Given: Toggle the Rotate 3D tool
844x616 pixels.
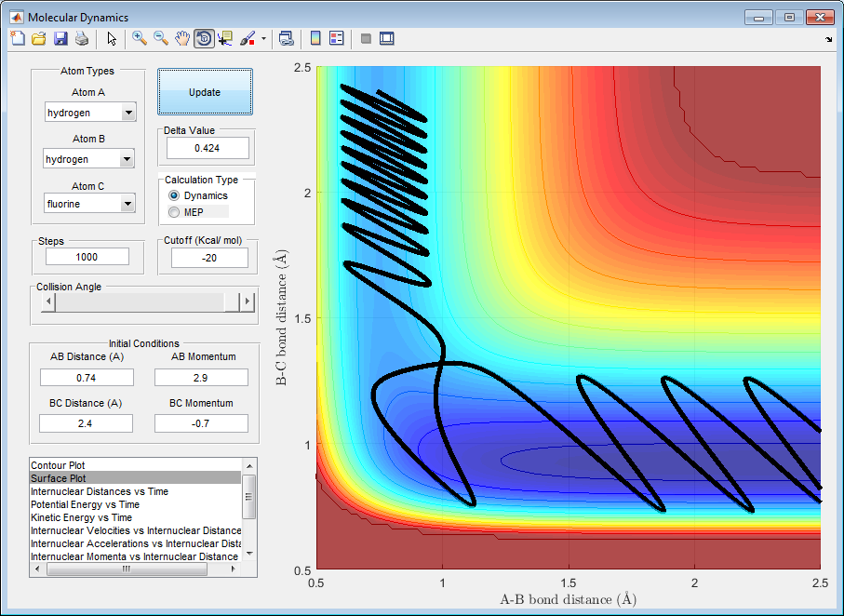Looking at the screenshot, I should [x=204, y=38].
